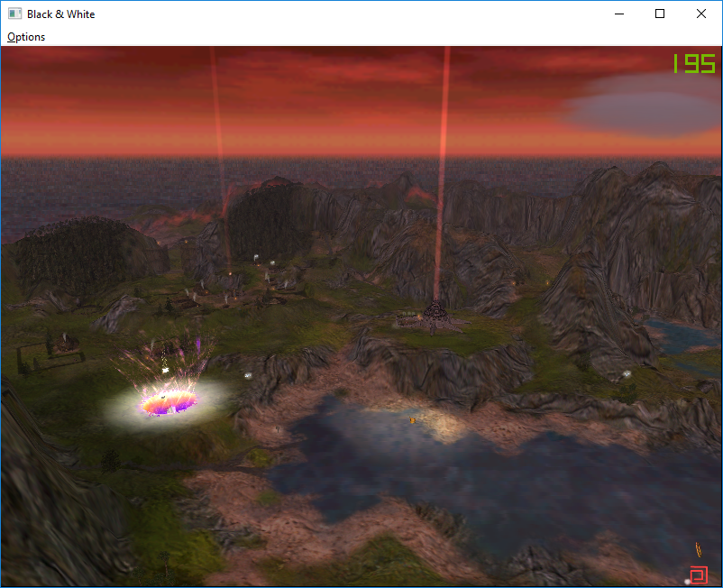Open the Options menu
The height and width of the screenshot is (588, 723).
(x=26, y=37)
